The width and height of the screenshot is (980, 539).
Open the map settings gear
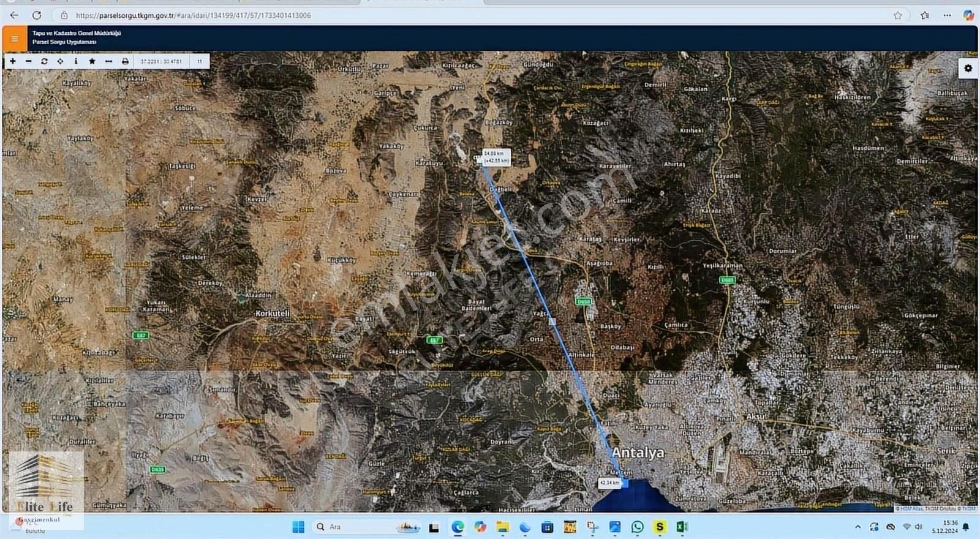tap(968, 68)
